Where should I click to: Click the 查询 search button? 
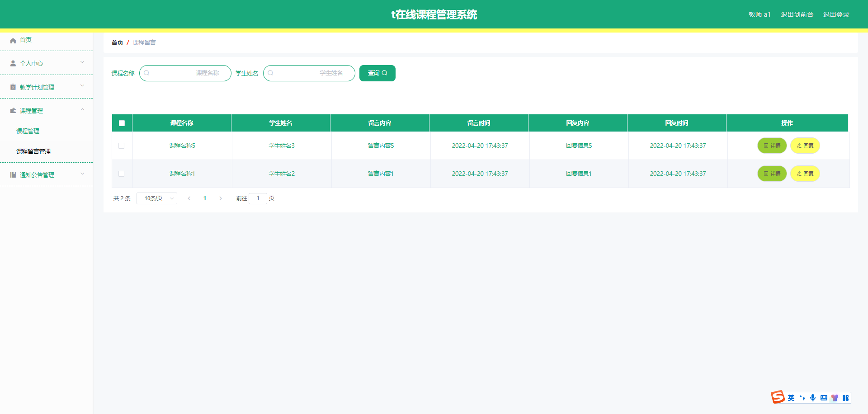coord(377,73)
